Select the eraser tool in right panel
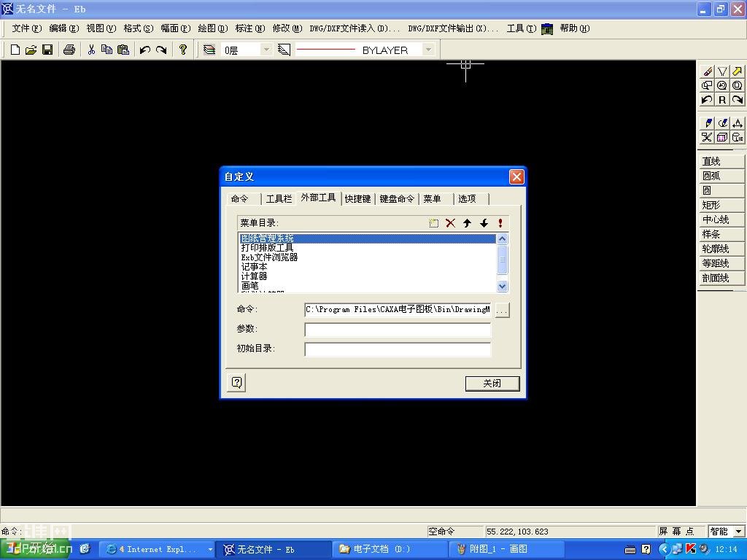Screen dimensions: 747x560 (707, 71)
